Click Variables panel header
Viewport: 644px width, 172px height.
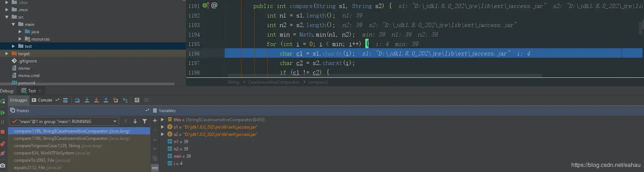coord(397,110)
